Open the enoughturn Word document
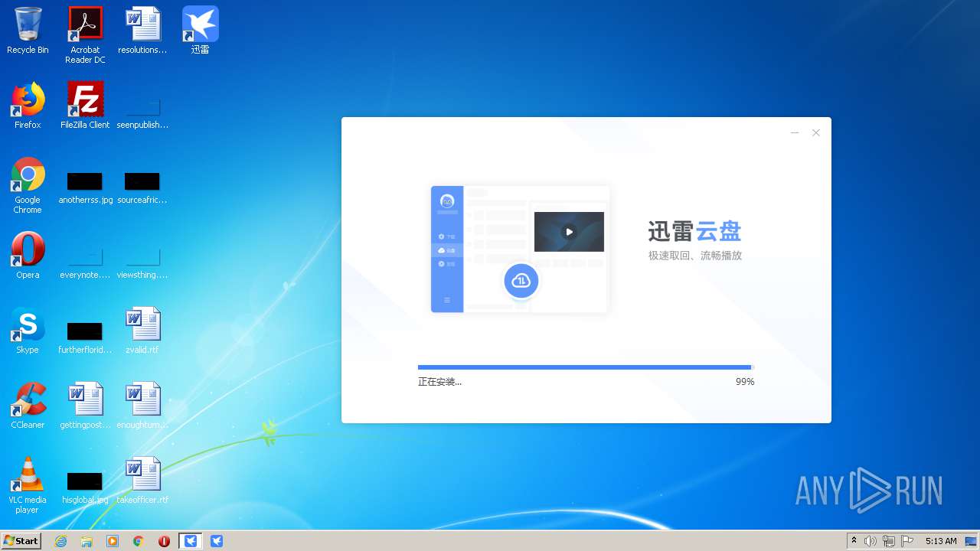 142,406
